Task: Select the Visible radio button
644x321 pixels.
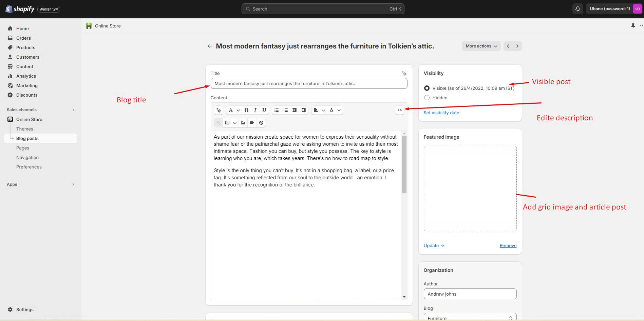Action: click(427, 88)
